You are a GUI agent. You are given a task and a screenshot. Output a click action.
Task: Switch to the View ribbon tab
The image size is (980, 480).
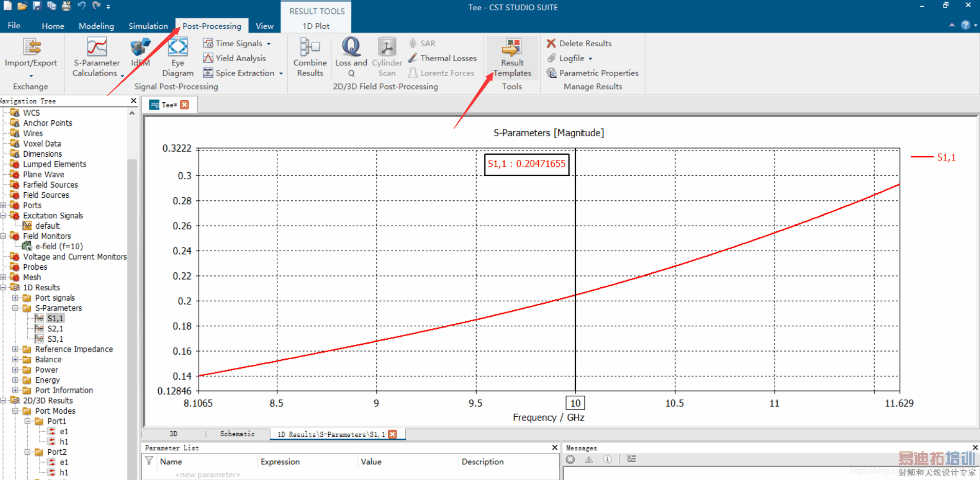point(265,26)
